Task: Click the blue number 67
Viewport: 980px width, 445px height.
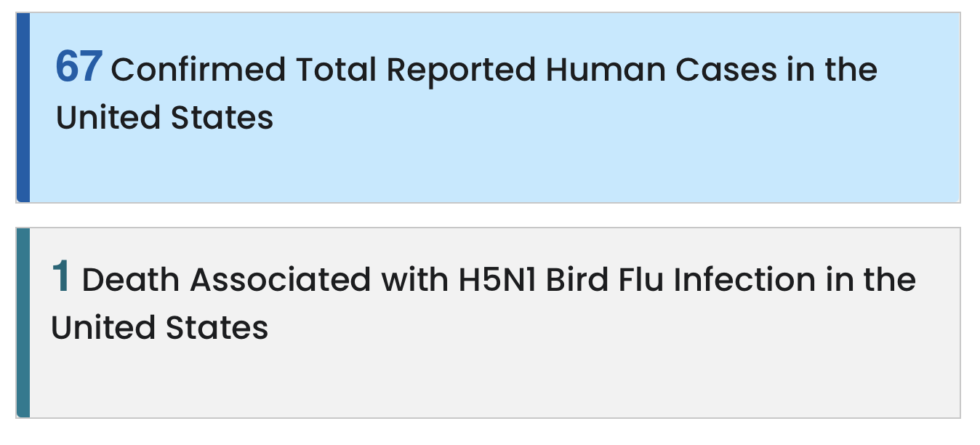Action: (79, 68)
